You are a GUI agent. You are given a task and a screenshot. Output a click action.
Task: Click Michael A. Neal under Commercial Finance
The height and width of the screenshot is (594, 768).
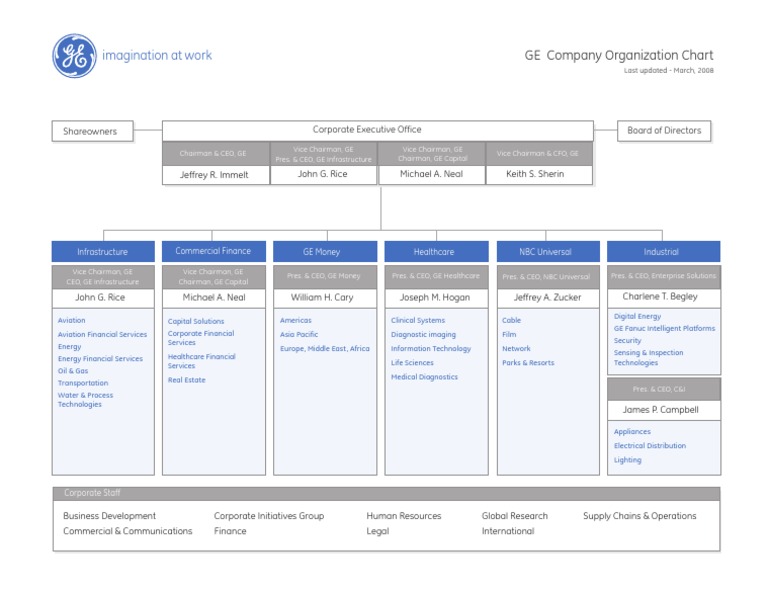(x=214, y=298)
